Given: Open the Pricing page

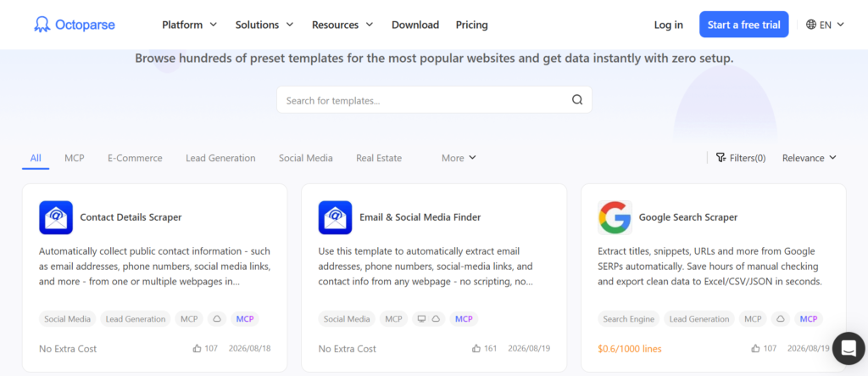Looking at the screenshot, I should (x=471, y=25).
